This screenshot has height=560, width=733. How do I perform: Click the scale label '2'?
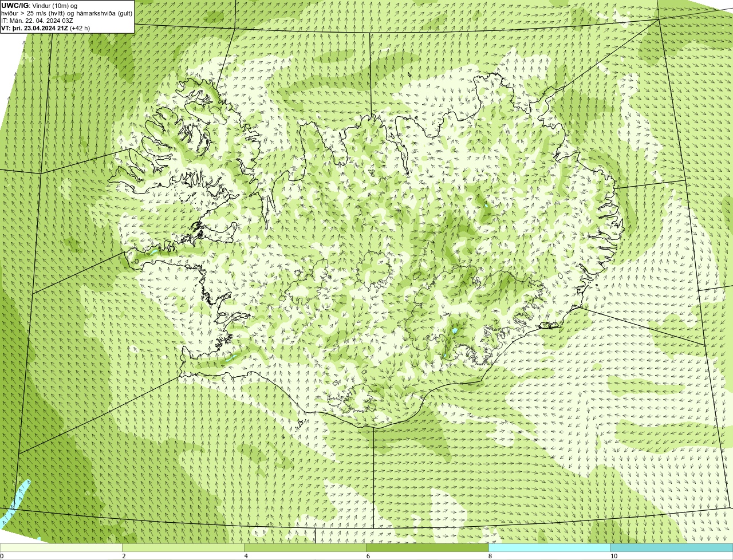coord(124,556)
